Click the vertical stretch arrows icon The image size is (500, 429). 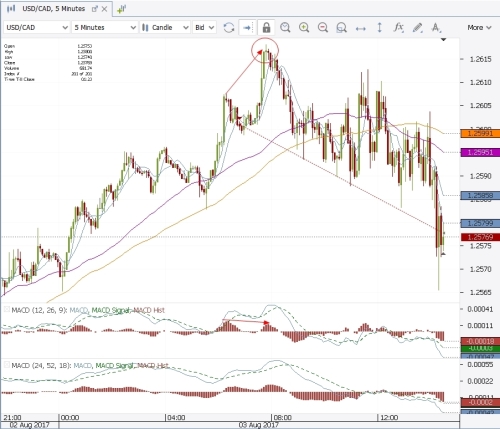point(379,27)
